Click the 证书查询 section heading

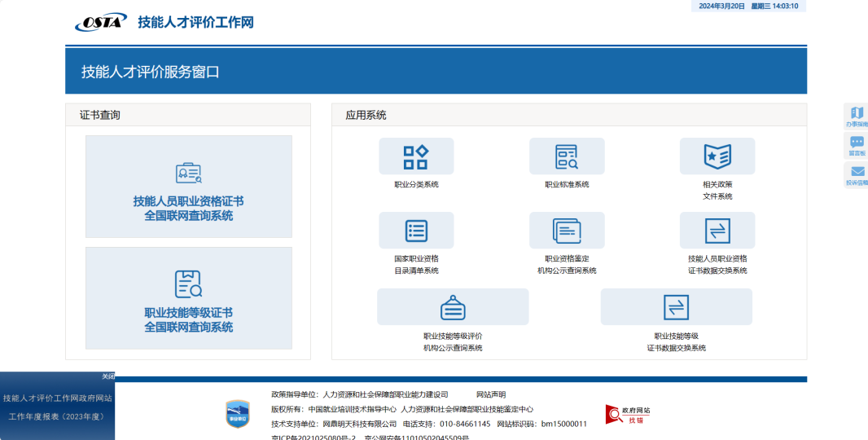(99, 115)
